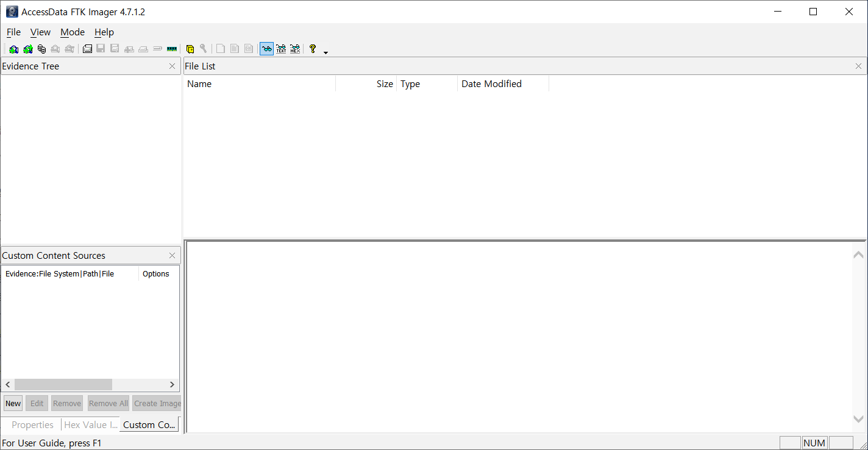Maximize the FTK Imager window
Screen dimensions: 868x450
tap(813, 12)
